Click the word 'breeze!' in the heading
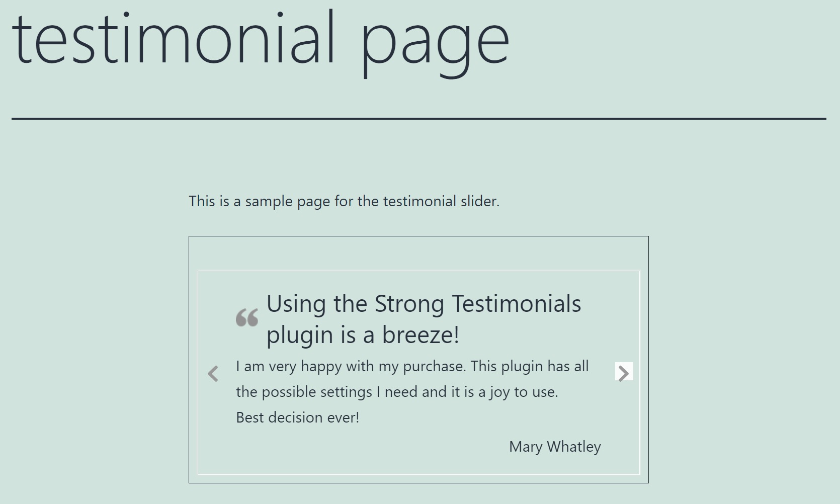This screenshot has height=504, width=840. tap(420, 334)
